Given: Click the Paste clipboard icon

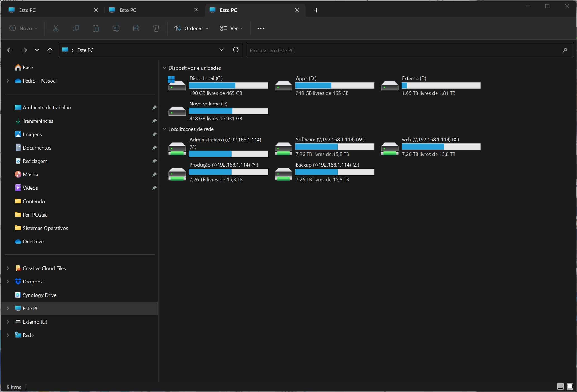Looking at the screenshot, I should (x=96, y=28).
